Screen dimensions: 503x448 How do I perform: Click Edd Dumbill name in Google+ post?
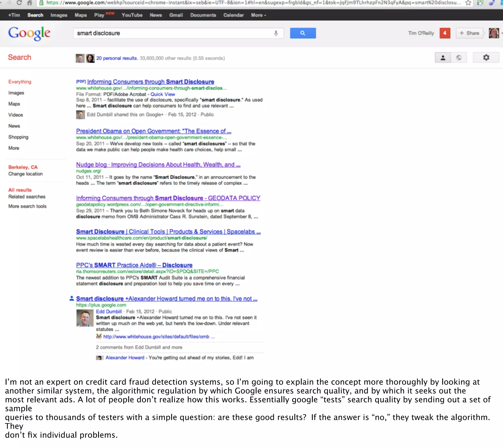pyautogui.click(x=109, y=312)
